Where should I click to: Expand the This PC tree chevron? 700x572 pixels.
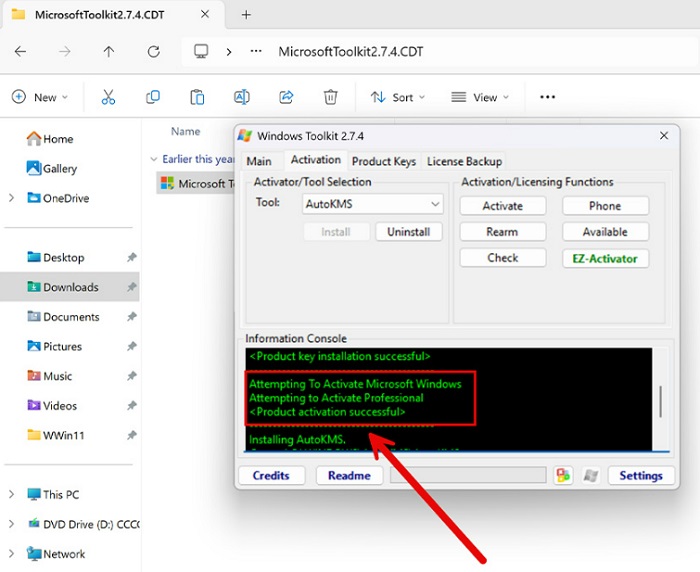click(x=12, y=494)
